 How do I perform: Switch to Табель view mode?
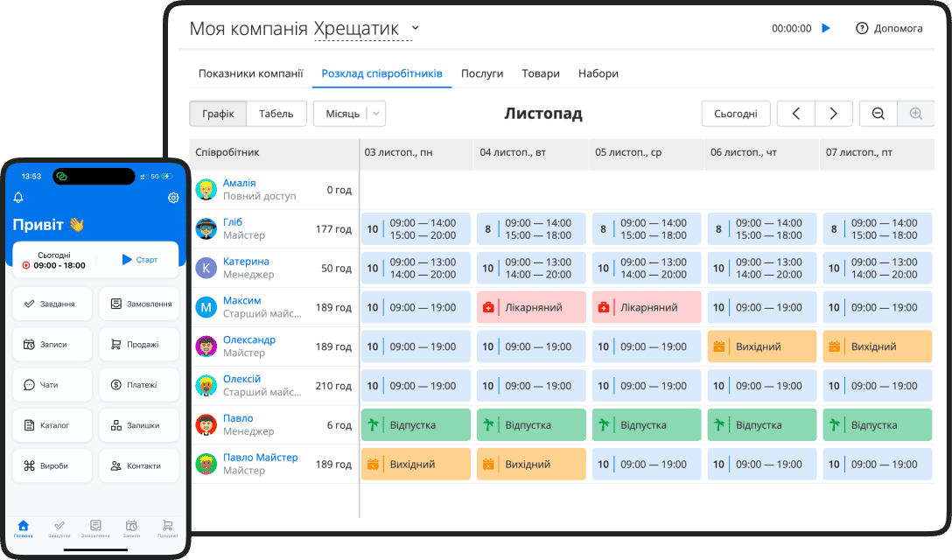tap(276, 113)
